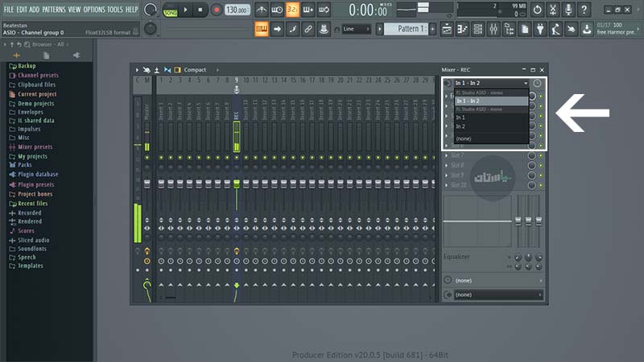
Task: Click the Play button
Action: (x=185, y=10)
